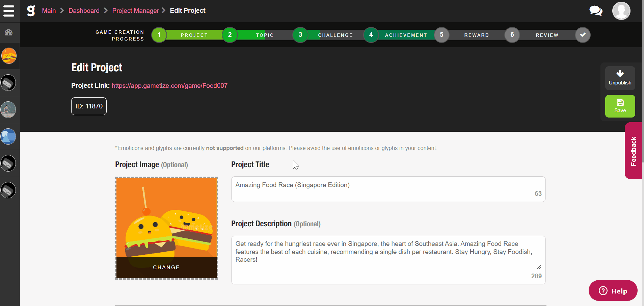Screen dimensions: 644x306
Task: Click step 4 progress circle
Action: tap(371, 35)
